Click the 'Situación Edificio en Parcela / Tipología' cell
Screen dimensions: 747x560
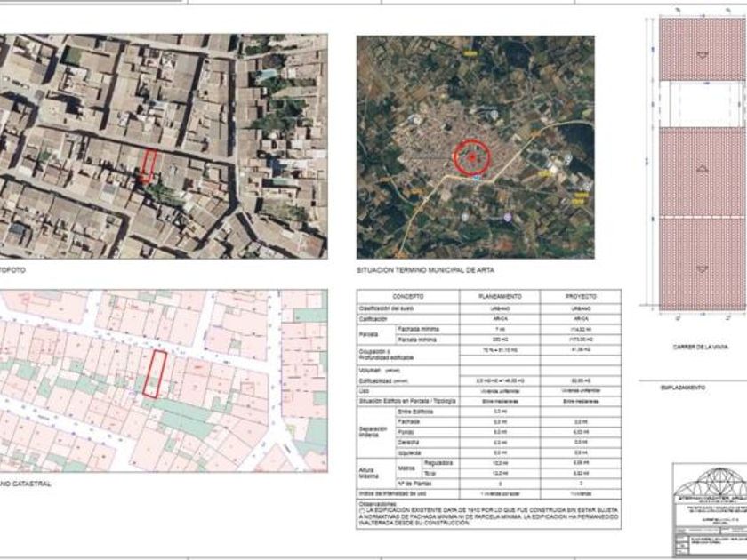(x=407, y=401)
